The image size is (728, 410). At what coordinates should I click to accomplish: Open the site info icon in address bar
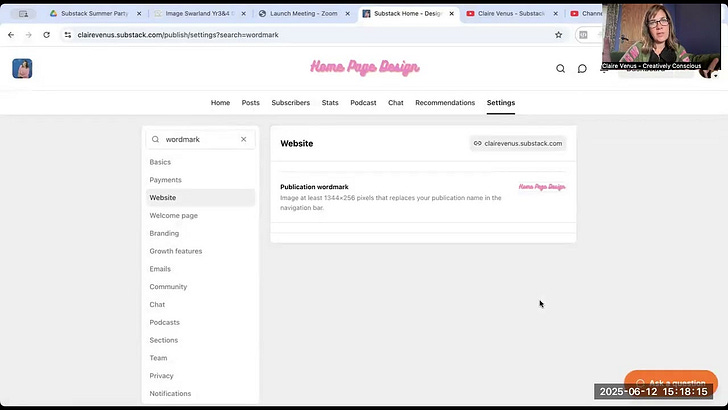point(68,35)
